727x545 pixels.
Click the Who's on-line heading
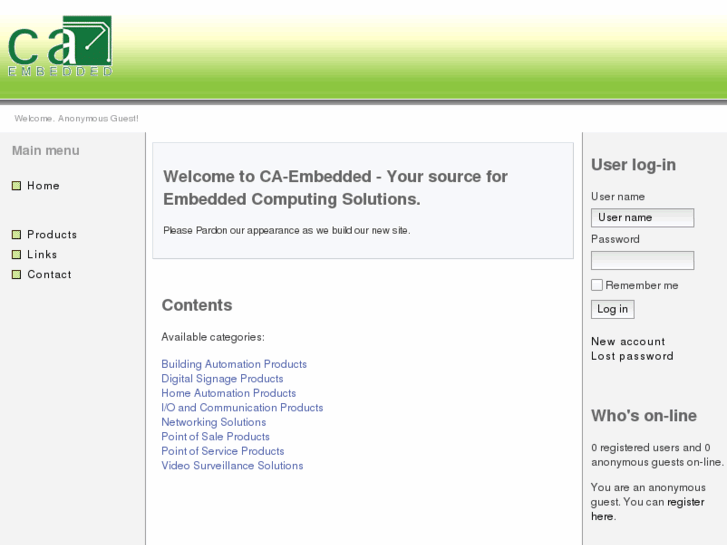(x=644, y=416)
